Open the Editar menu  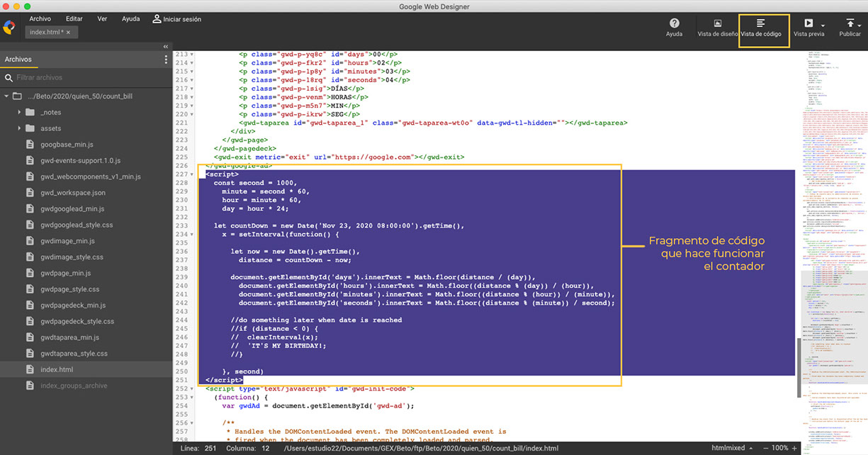point(74,19)
